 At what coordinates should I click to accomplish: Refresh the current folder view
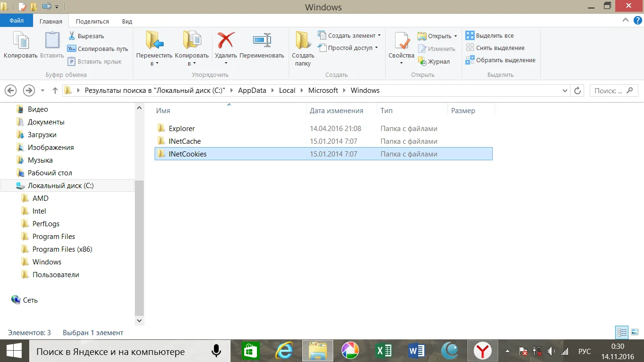pos(578,90)
